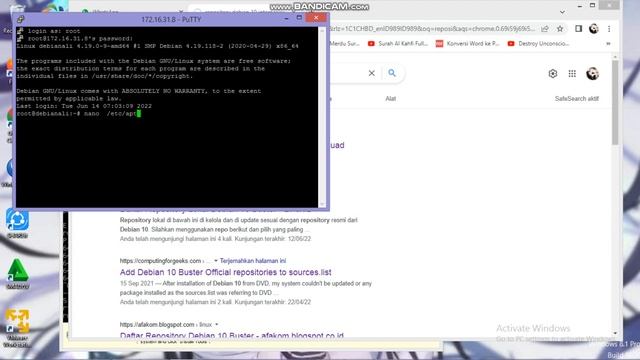Show more bookmarks with the chevron
The image size is (640, 360).
[x=608, y=43]
